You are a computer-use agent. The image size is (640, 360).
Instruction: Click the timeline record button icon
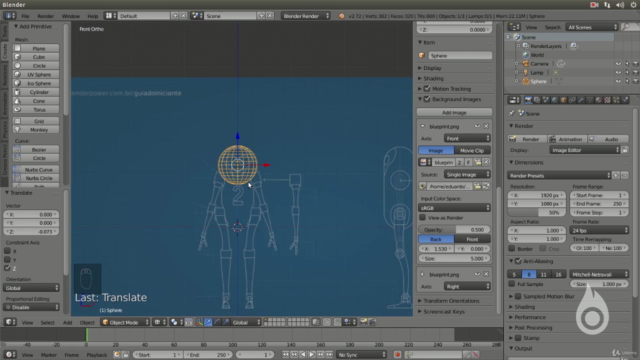[x=397, y=355]
